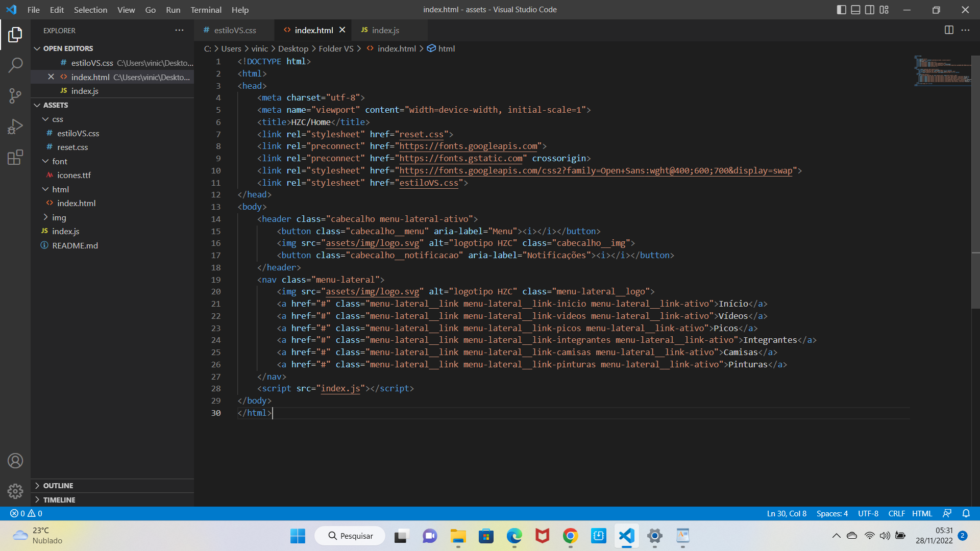Open the Terminal menu
The height and width of the screenshot is (551, 980).
tap(206, 10)
